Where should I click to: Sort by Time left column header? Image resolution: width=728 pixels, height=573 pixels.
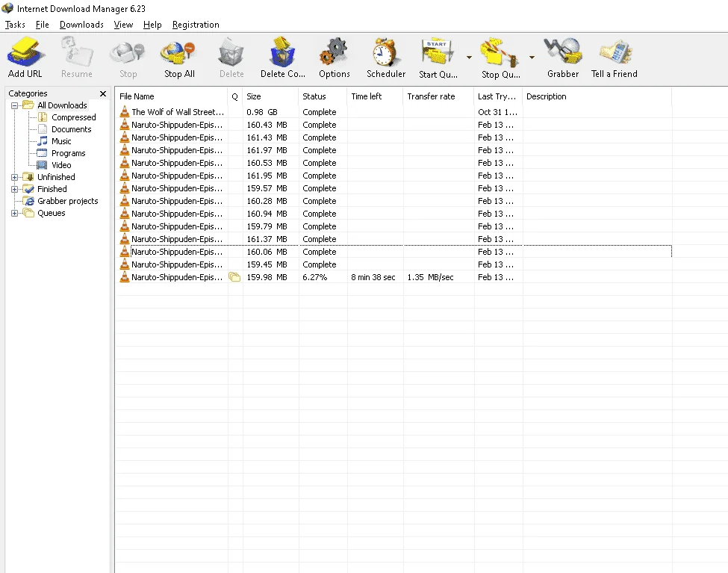pyautogui.click(x=375, y=96)
